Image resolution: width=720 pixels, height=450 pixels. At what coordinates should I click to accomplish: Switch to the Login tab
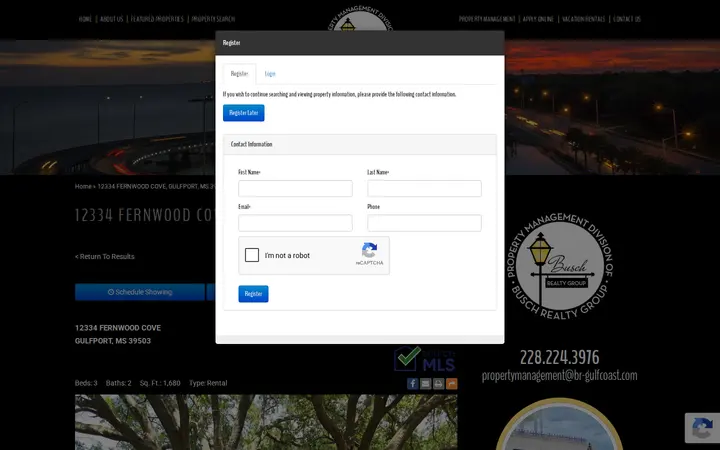[x=270, y=74]
